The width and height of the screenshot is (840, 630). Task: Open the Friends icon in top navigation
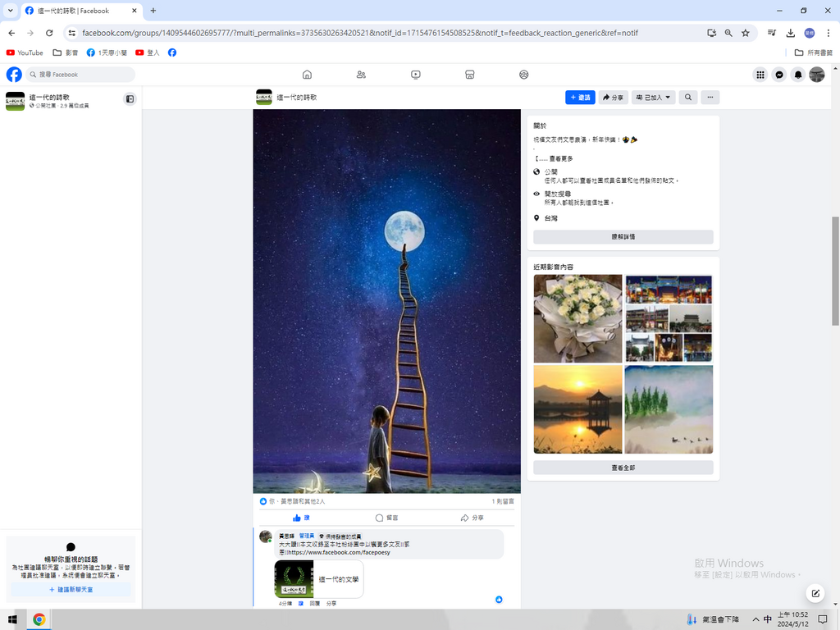361,75
